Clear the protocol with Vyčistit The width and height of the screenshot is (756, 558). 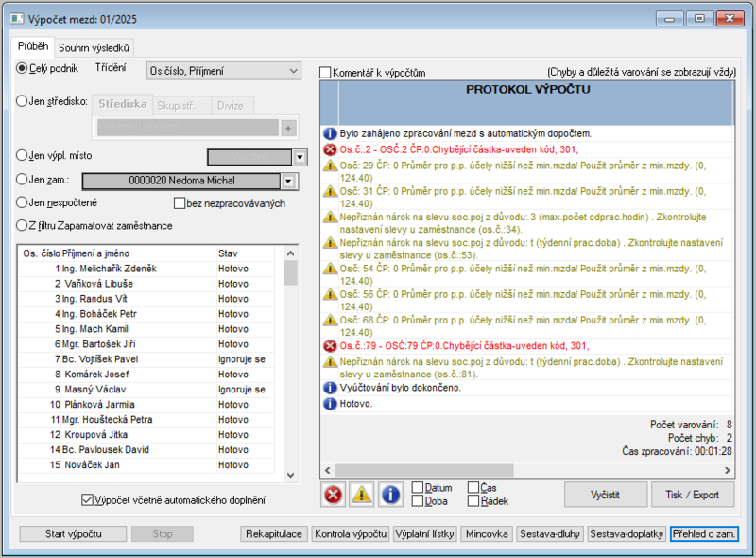[x=605, y=495]
